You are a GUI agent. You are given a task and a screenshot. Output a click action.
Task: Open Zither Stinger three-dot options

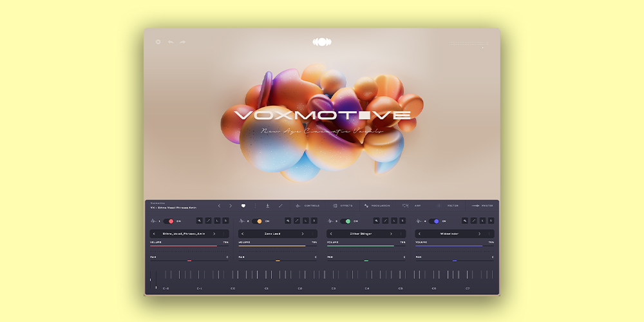pos(401,234)
